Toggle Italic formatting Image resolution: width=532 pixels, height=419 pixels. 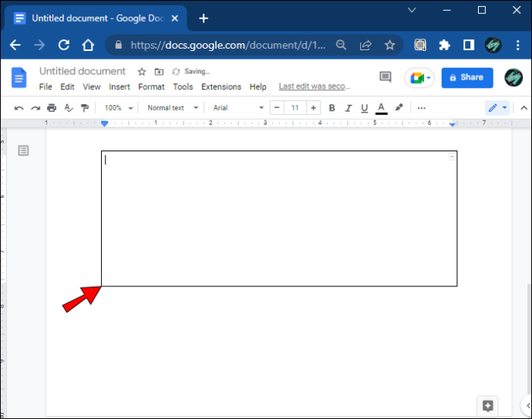coord(348,108)
